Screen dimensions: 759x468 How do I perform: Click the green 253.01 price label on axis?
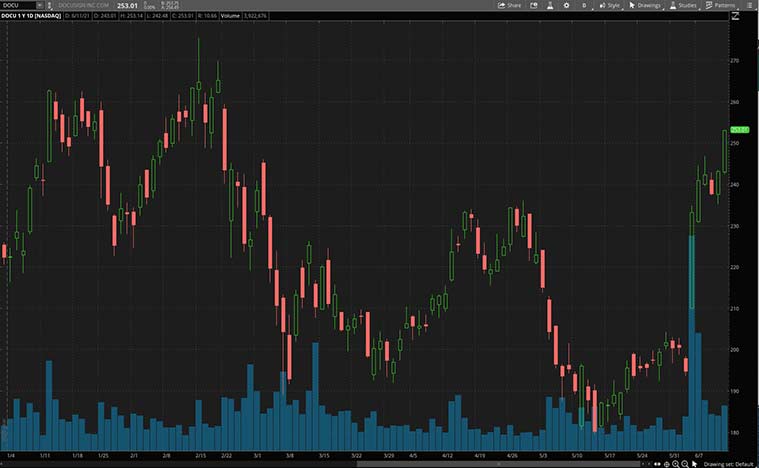click(740, 129)
